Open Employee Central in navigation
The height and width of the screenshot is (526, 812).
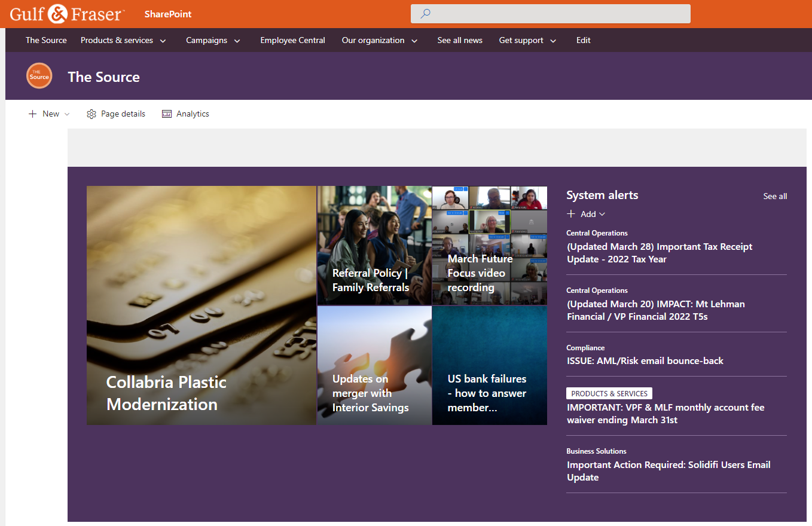tap(292, 40)
